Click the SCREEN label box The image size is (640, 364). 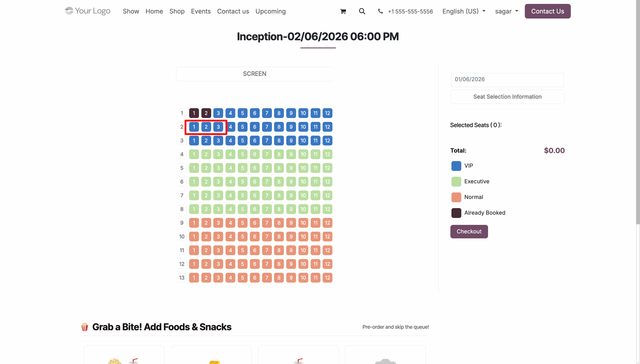(255, 74)
